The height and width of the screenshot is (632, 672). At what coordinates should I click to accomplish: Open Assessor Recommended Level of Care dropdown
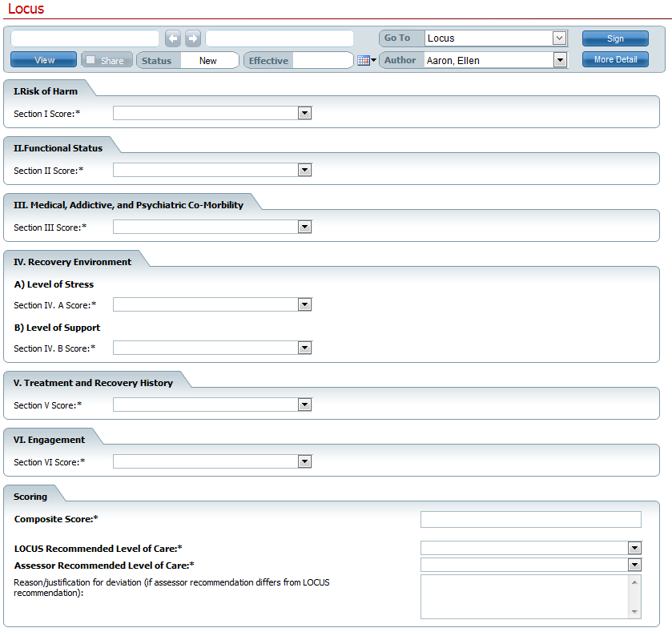[634, 566]
